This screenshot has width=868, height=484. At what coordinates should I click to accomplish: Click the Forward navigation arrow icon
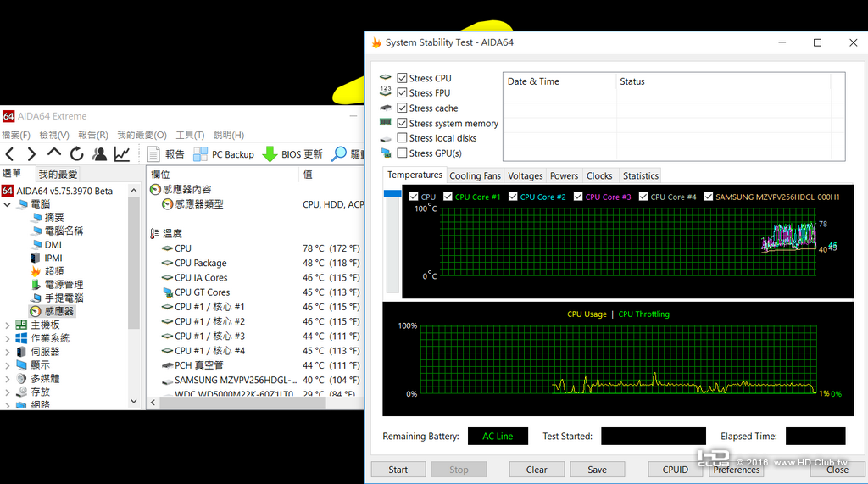click(31, 154)
